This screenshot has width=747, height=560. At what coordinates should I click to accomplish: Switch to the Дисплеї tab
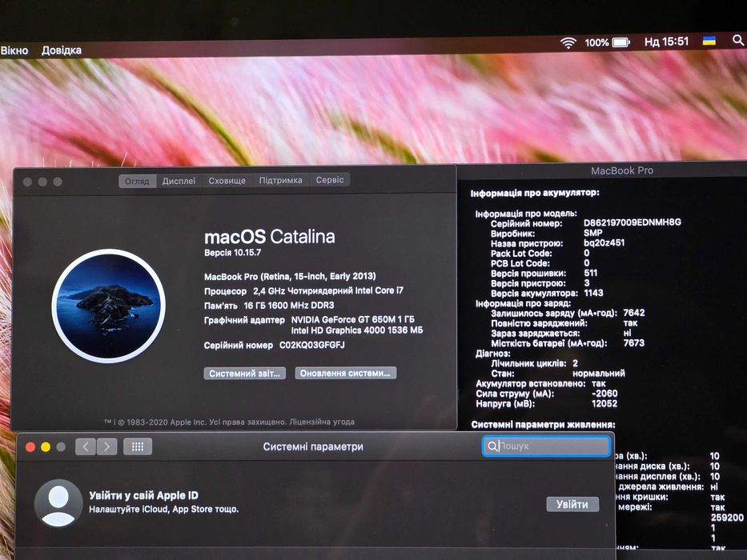179,181
